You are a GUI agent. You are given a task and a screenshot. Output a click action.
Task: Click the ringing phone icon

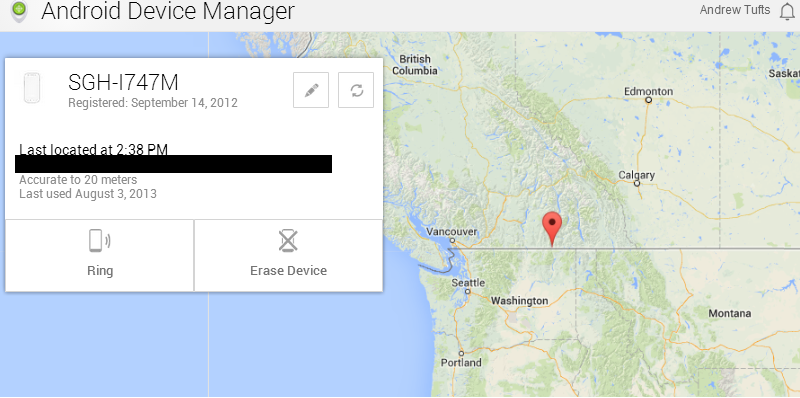click(100, 240)
